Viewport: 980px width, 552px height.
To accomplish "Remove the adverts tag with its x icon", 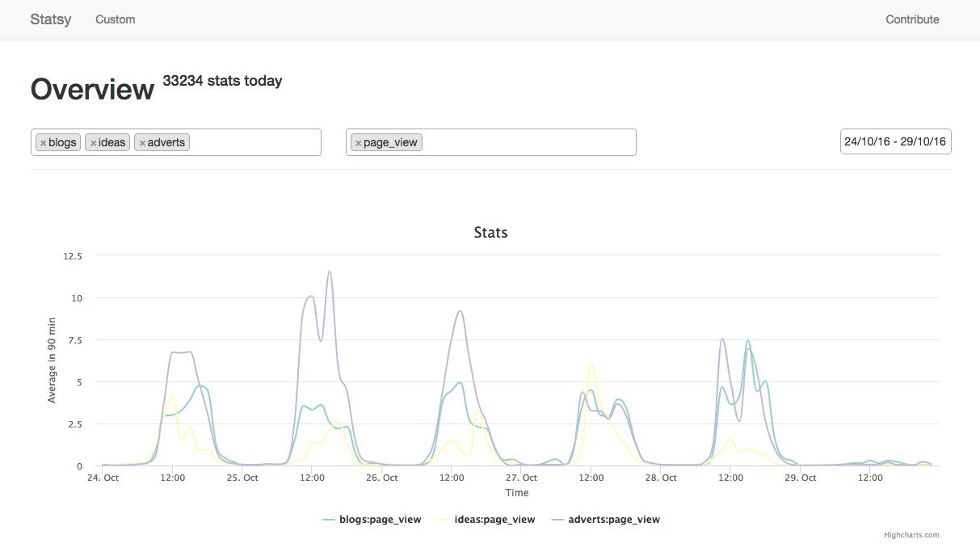I will point(142,143).
